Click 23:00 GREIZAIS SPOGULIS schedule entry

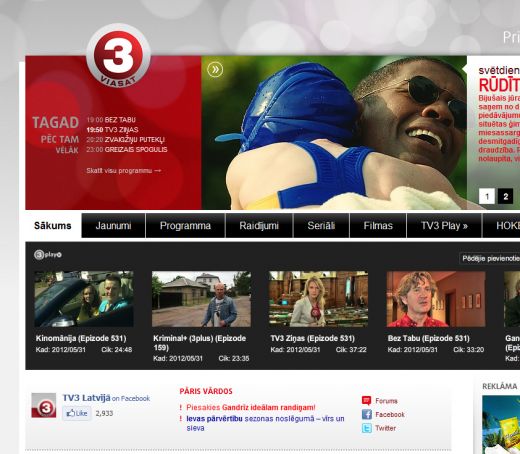[127, 149]
